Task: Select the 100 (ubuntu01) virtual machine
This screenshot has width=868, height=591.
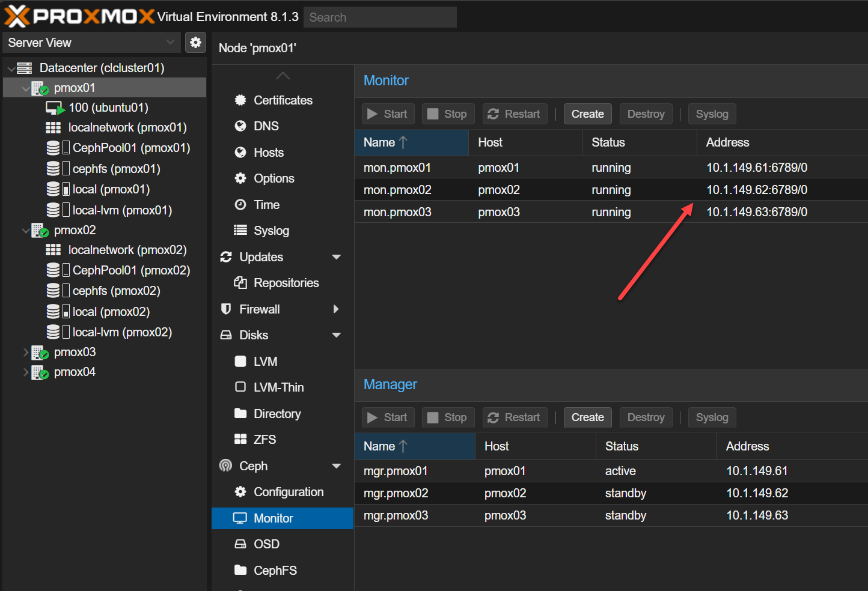Action: (108, 108)
